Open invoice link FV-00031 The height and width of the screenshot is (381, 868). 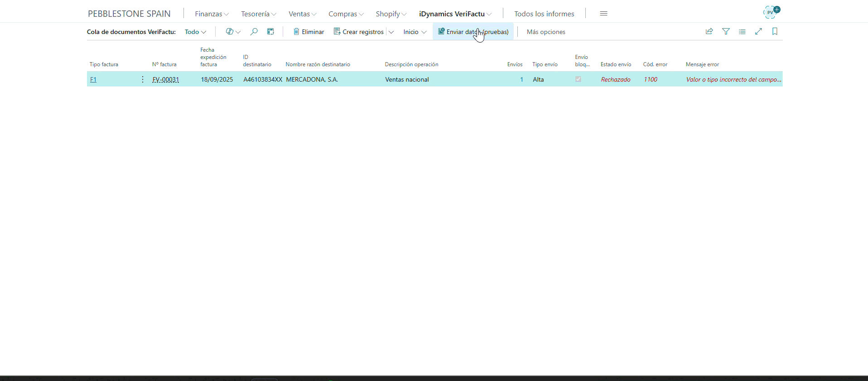point(165,79)
